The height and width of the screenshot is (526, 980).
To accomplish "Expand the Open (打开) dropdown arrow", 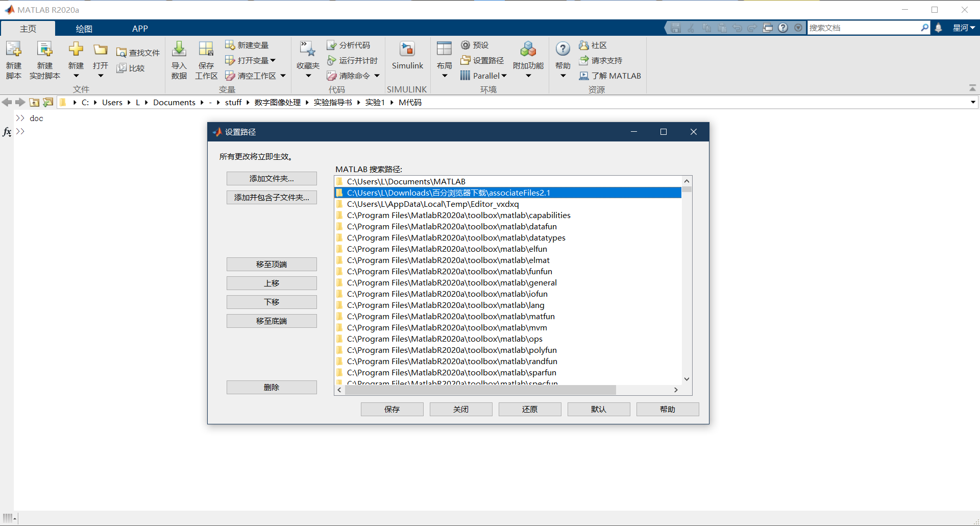I will coord(101,76).
